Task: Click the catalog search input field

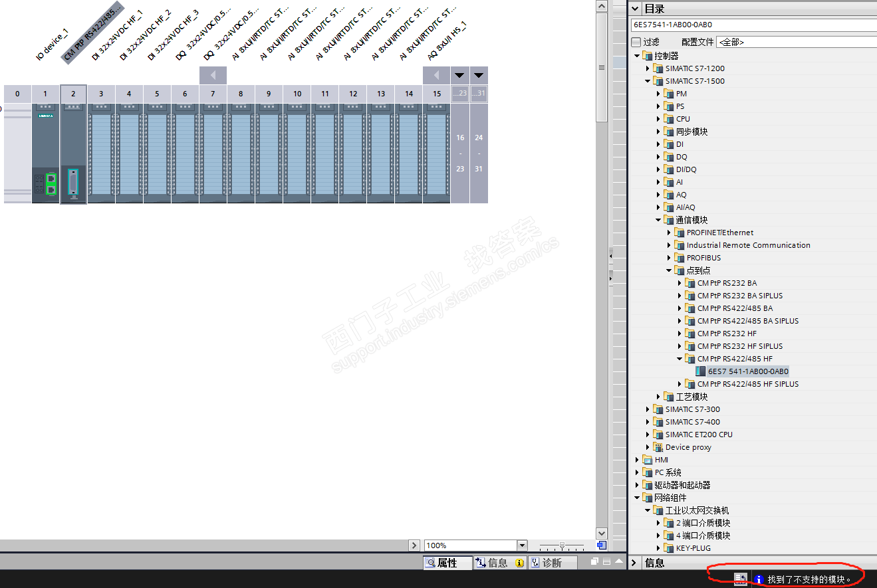Action: point(753,25)
